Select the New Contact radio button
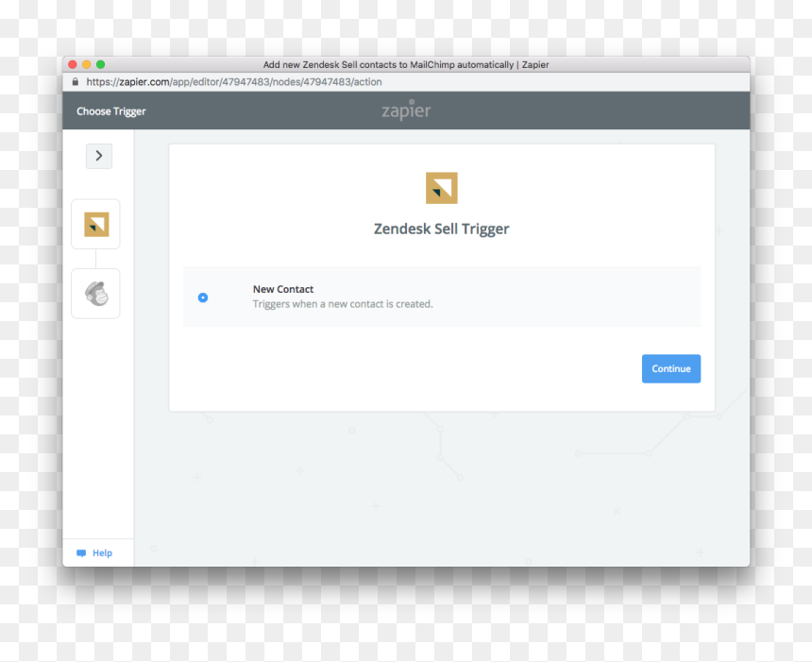Image resolution: width=812 pixels, height=662 pixels. [203, 297]
